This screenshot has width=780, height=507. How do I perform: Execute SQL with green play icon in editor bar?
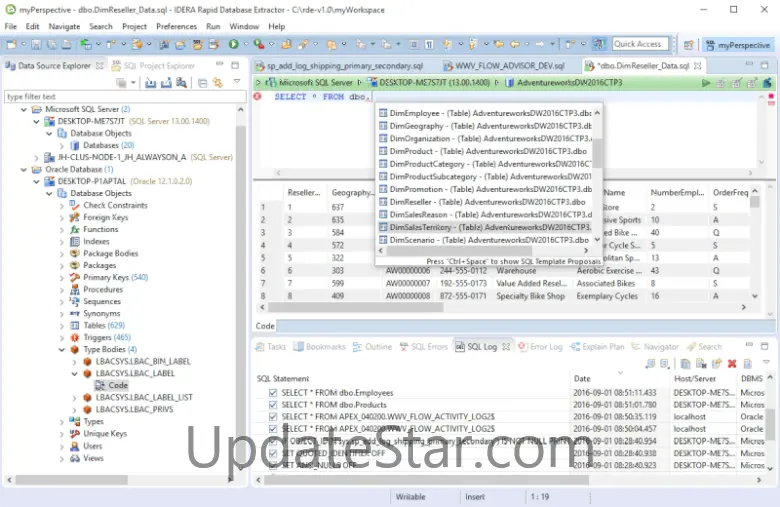click(705, 83)
